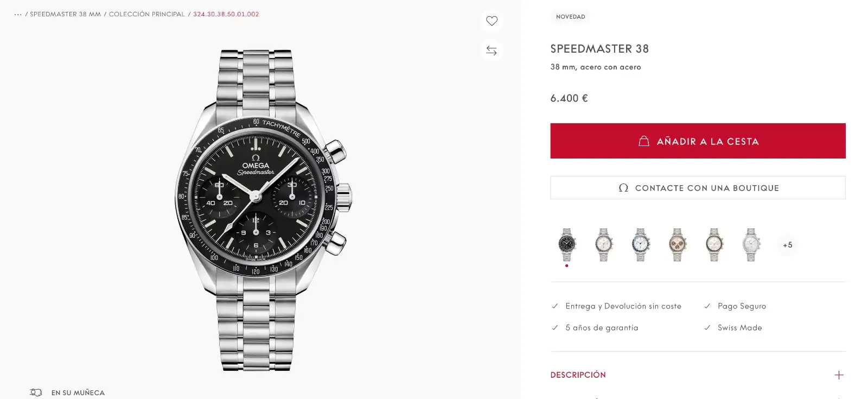868x399 pixels.
Task: Select the second watch variant thumbnail
Action: [x=604, y=245]
